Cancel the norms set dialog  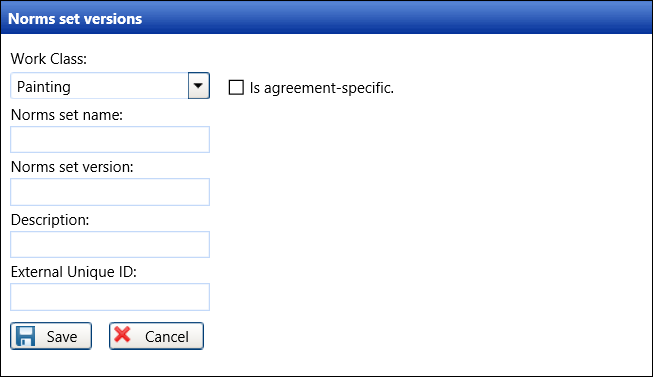click(157, 336)
